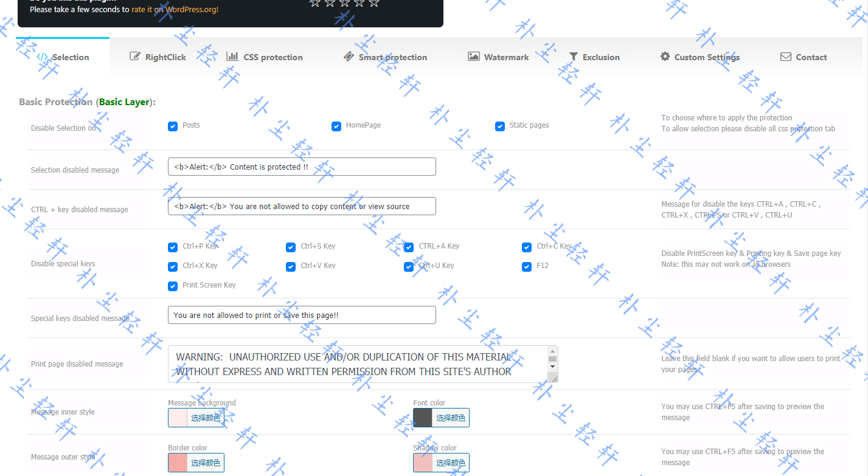Click the Border color swatch
Screen dimensions: 868x476
pos(176,463)
